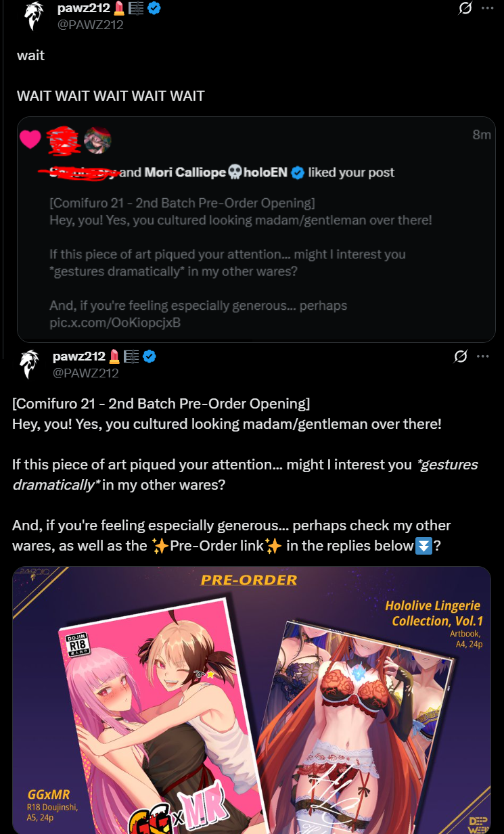This screenshot has height=834, width=504.
Task: Click the top @PAWZ212 handle text
Action: pos(91,25)
